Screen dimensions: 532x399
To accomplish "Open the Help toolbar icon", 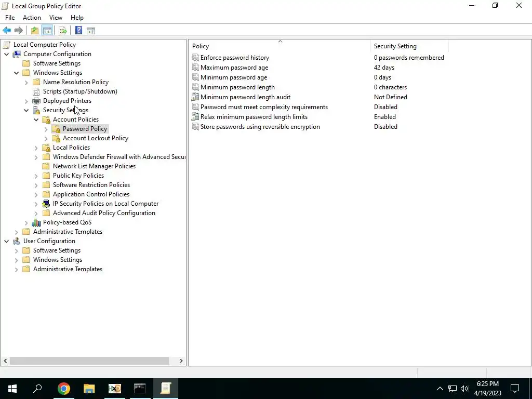I will 79,31.
